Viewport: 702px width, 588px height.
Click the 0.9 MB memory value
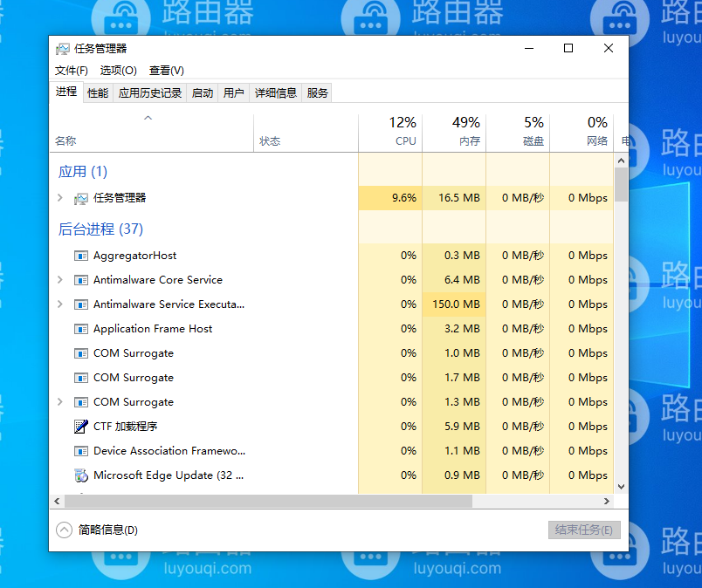point(462,475)
